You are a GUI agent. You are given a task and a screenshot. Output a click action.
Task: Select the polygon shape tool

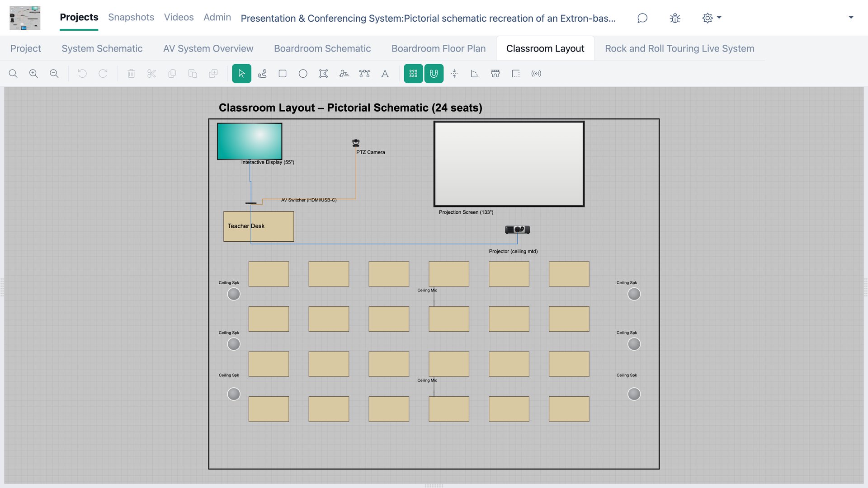pyautogui.click(x=324, y=74)
